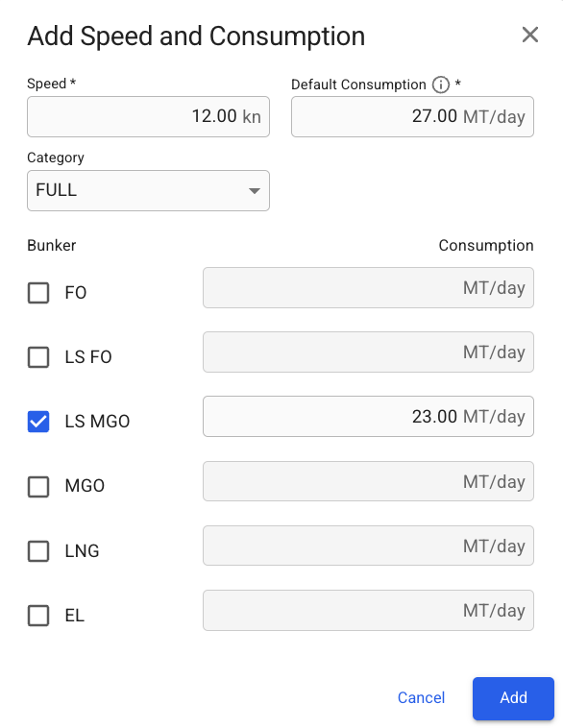Click the EL consumption field
Screen dimensions: 563x728
click(368, 610)
